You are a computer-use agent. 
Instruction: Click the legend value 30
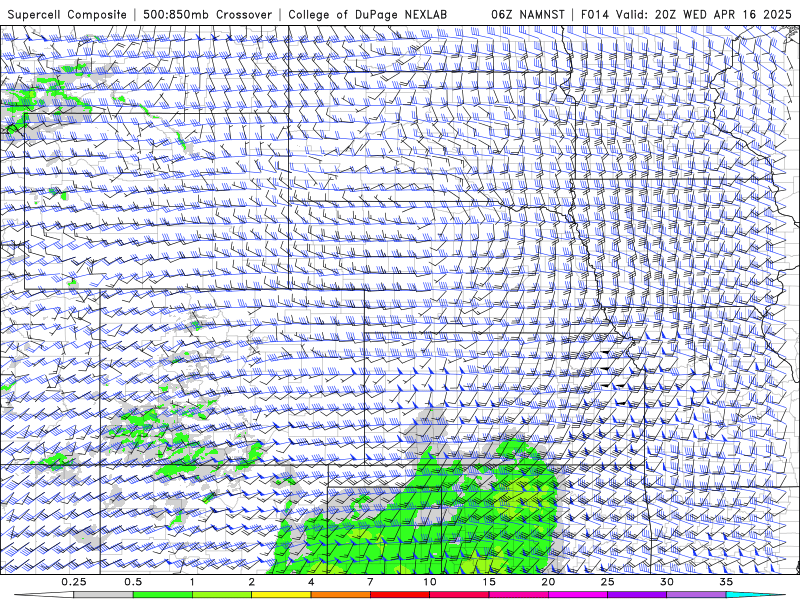click(x=667, y=582)
